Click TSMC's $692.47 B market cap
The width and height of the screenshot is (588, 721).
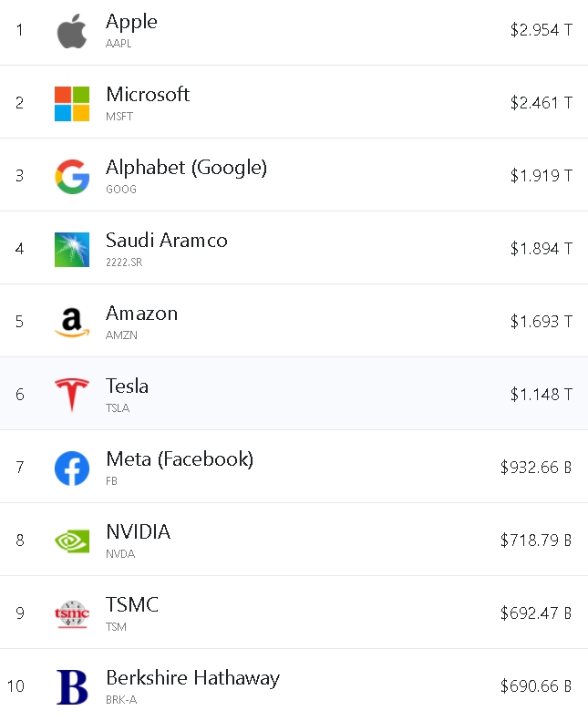(535, 613)
